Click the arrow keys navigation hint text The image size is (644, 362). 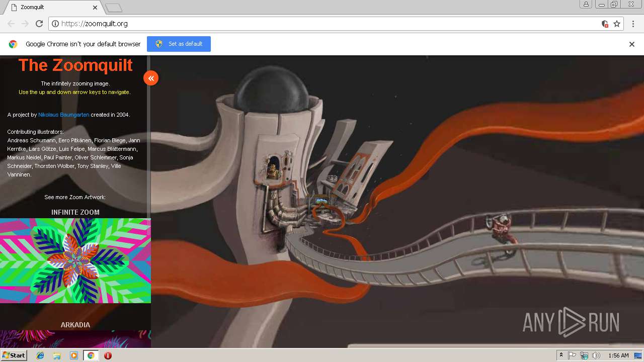[74, 92]
